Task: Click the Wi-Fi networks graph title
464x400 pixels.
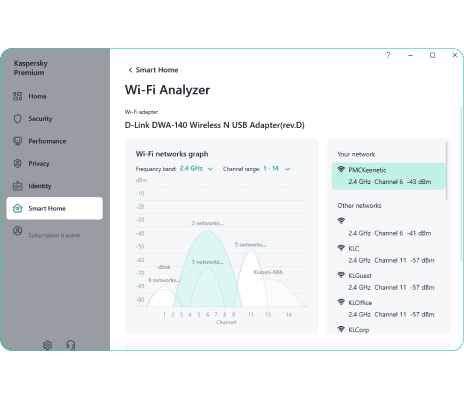Action: coord(172,154)
